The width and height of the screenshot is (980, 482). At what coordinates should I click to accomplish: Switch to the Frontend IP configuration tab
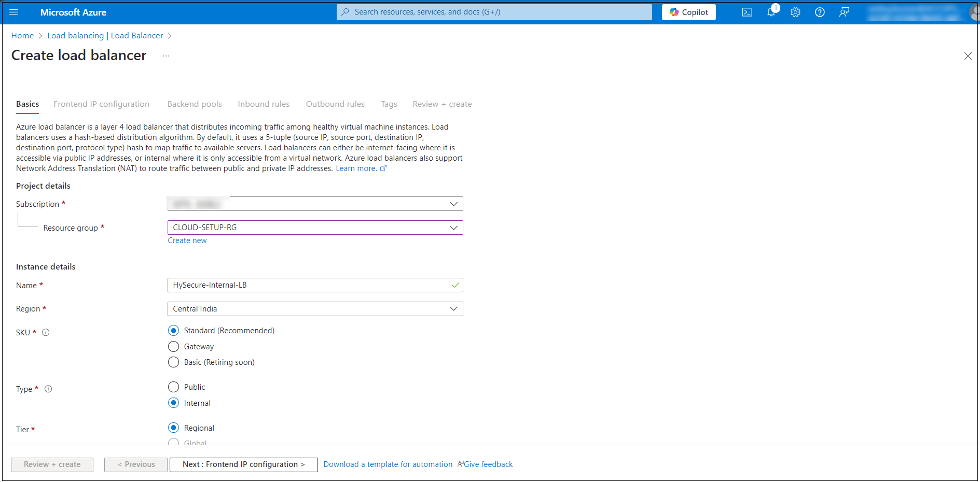tap(101, 104)
